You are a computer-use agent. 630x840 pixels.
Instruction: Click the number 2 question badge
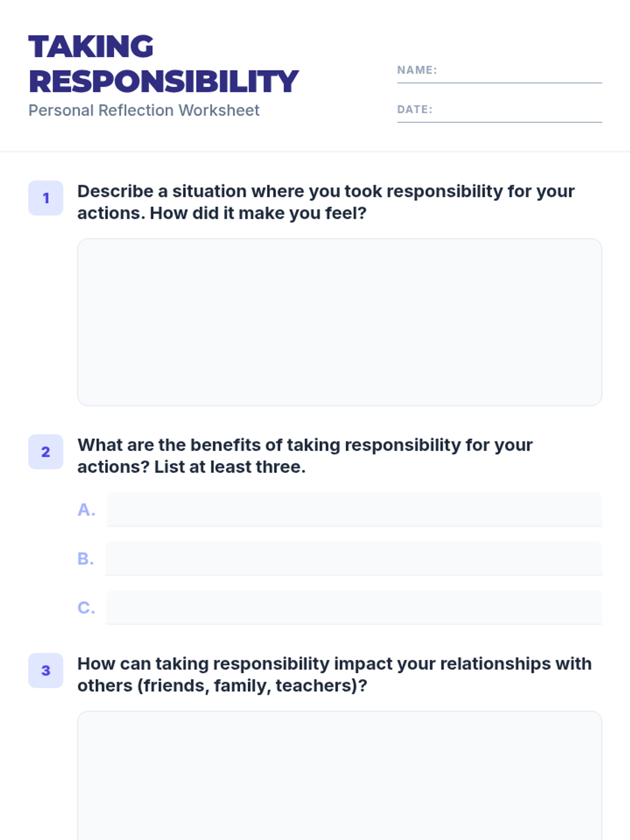(x=46, y=451)
